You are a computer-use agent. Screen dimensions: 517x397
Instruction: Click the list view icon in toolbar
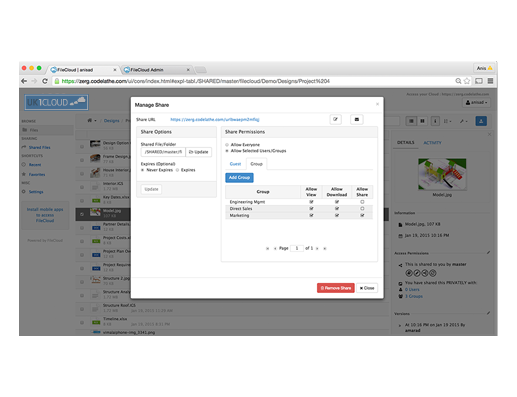[411, 121]
